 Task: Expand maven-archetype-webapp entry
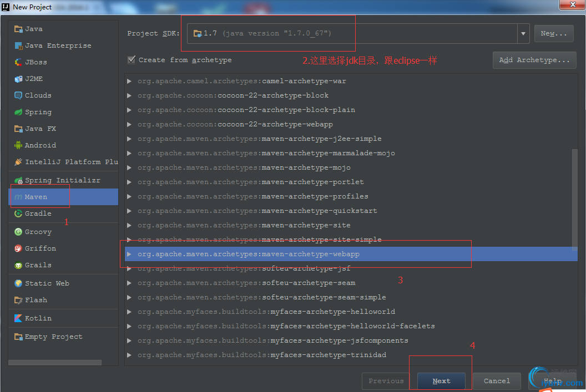129,254
